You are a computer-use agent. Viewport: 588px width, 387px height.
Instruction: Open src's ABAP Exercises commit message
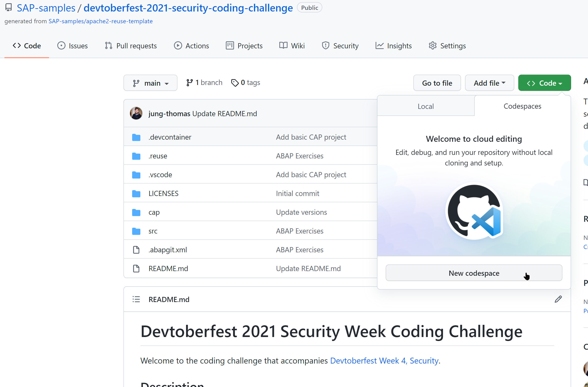point(300,231)
